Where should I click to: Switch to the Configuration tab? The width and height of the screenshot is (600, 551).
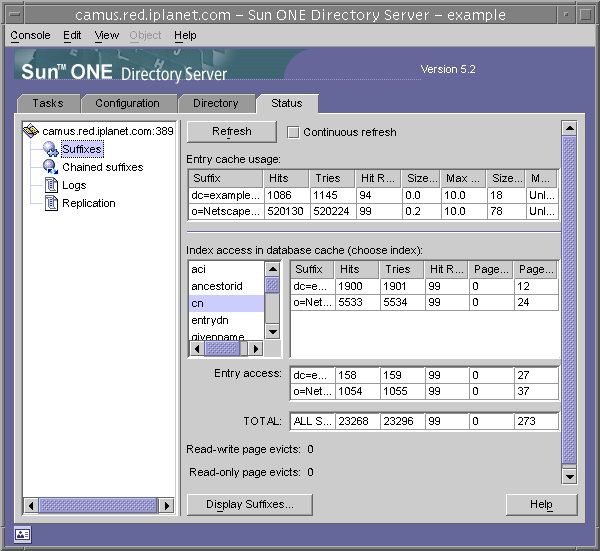pos(128,103)
